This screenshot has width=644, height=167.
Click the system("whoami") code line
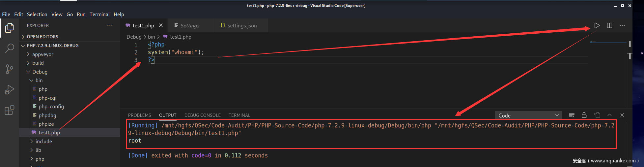pyautogui.click(x=176, y=52)
